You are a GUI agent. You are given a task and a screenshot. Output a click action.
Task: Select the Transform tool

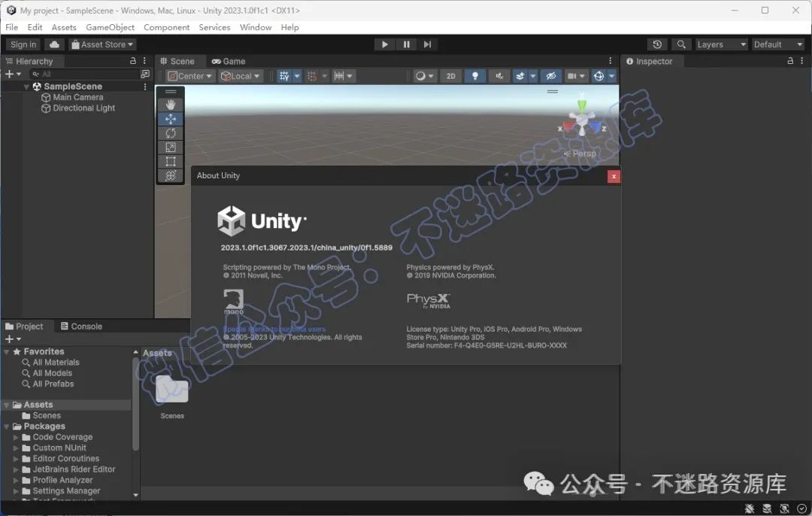[x=171, y=175]
